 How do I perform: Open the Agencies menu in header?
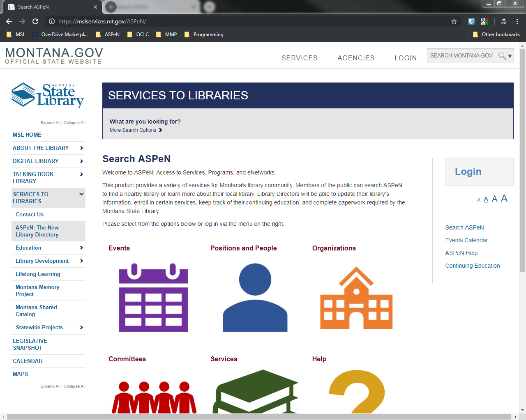[356, 58]
